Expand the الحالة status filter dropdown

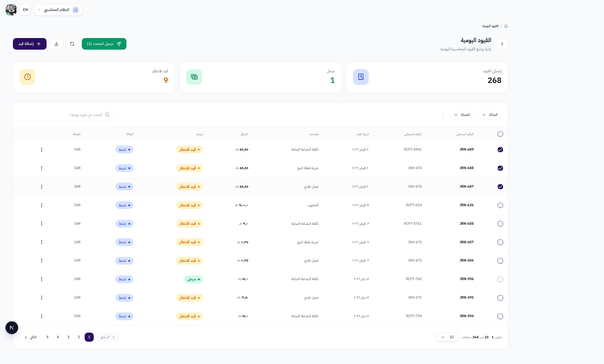click(489, 115)
